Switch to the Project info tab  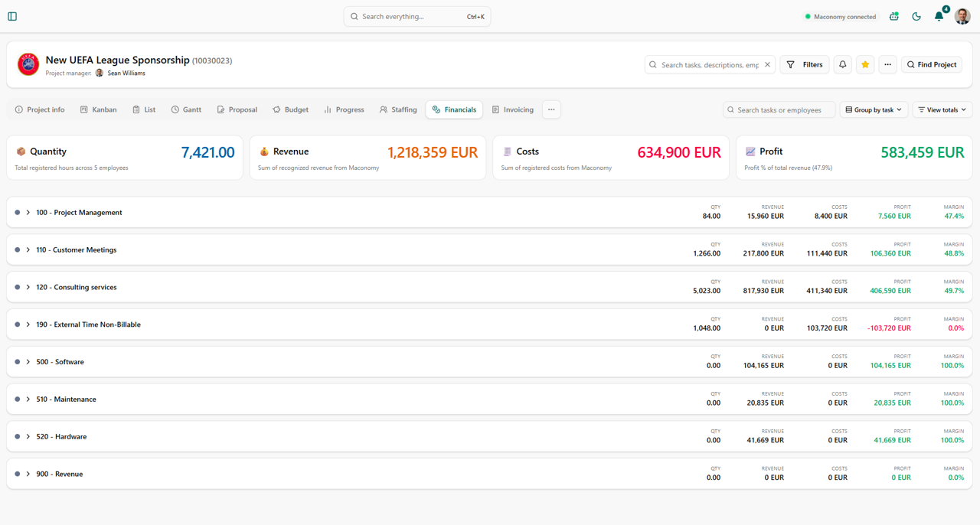tap(40, 109)
